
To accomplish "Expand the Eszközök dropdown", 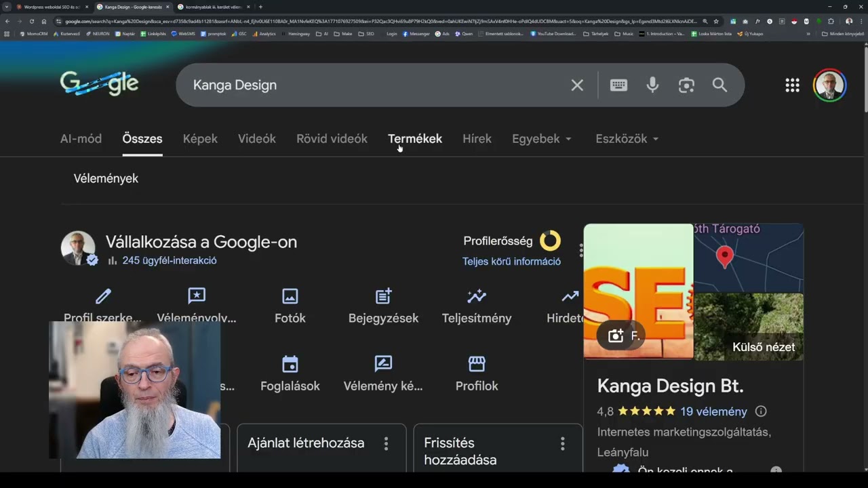I will click(627, 139).
